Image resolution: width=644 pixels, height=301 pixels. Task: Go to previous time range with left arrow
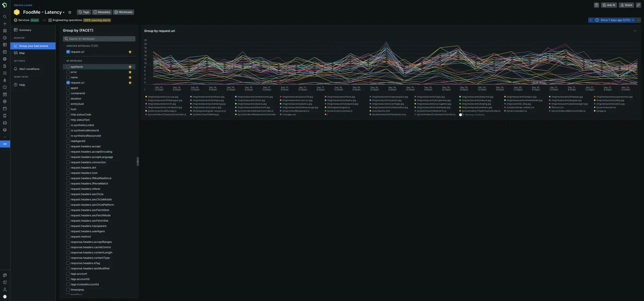coord(591,20)
